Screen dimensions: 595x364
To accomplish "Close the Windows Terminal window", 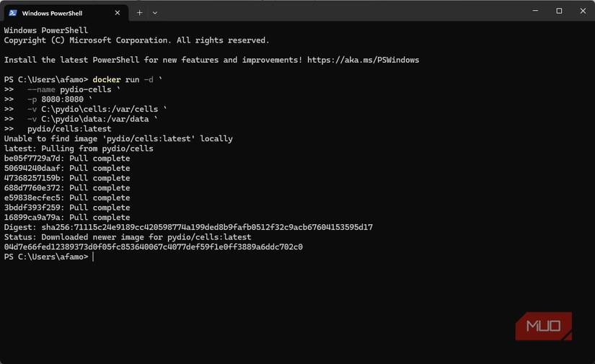I will [583, 11].
